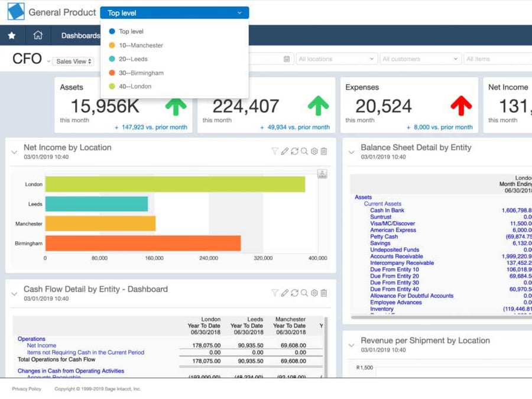Click the Home icon in the navigation bar
Screen dimensions: 532x399
pyautogui.click(x=38, y=35)
